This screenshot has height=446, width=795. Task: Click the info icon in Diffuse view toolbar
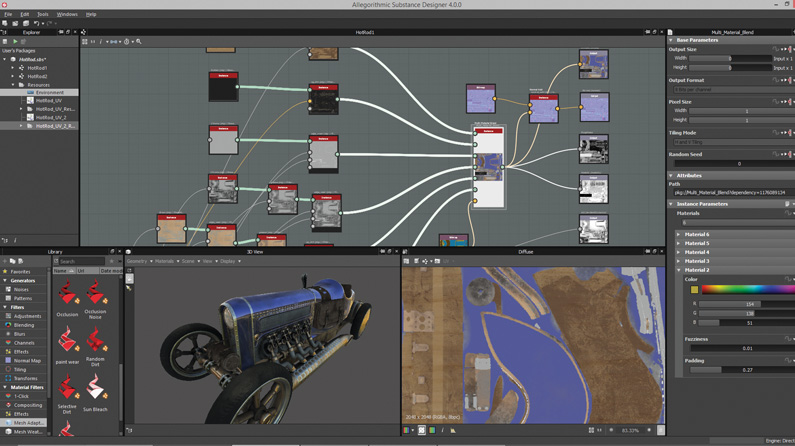pos(442,430)
